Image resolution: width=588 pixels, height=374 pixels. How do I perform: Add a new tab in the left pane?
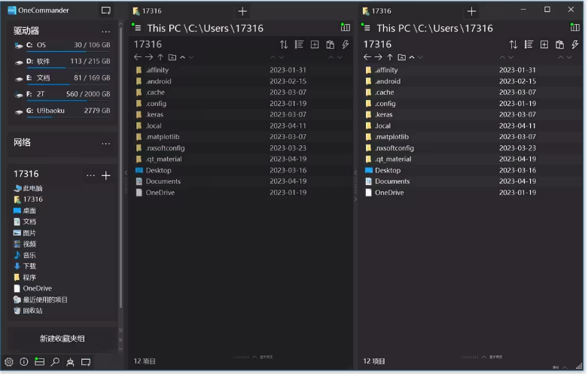pyautogui.click(x=242, y=11)
